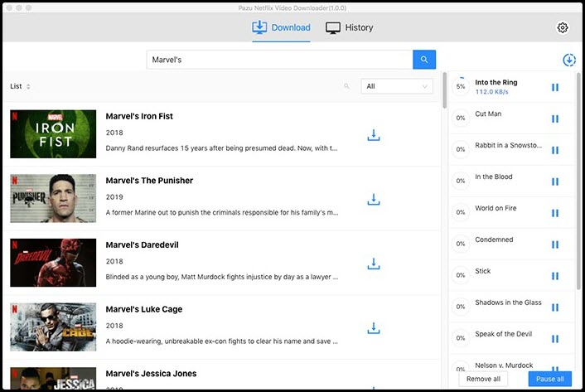Click the World on Fire title

coord(496,208)
